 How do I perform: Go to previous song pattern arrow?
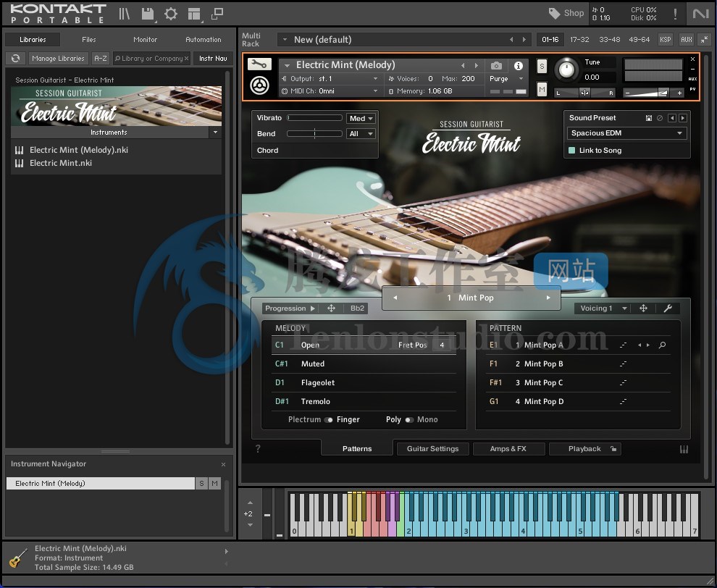[x=395, y=298]
